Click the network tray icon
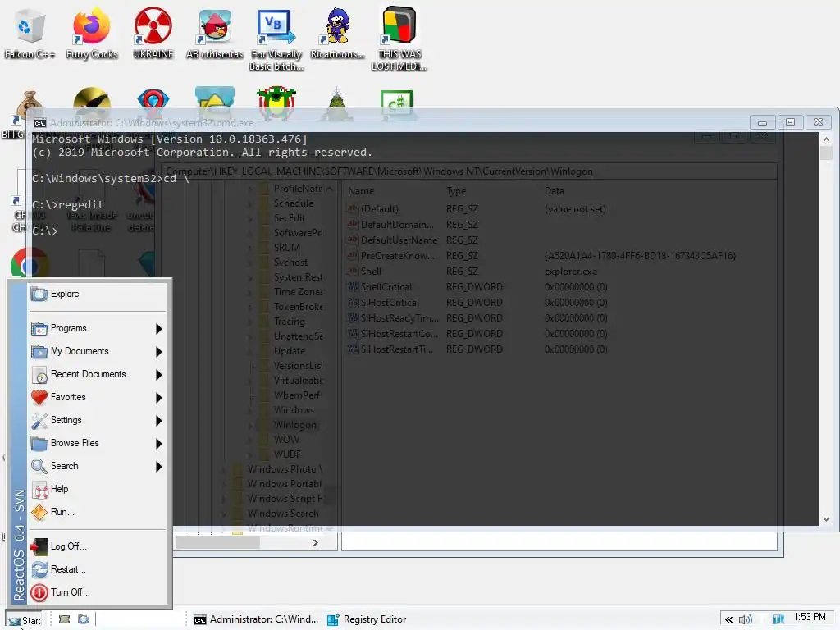The image size is (840, 630). click(778, 620)
